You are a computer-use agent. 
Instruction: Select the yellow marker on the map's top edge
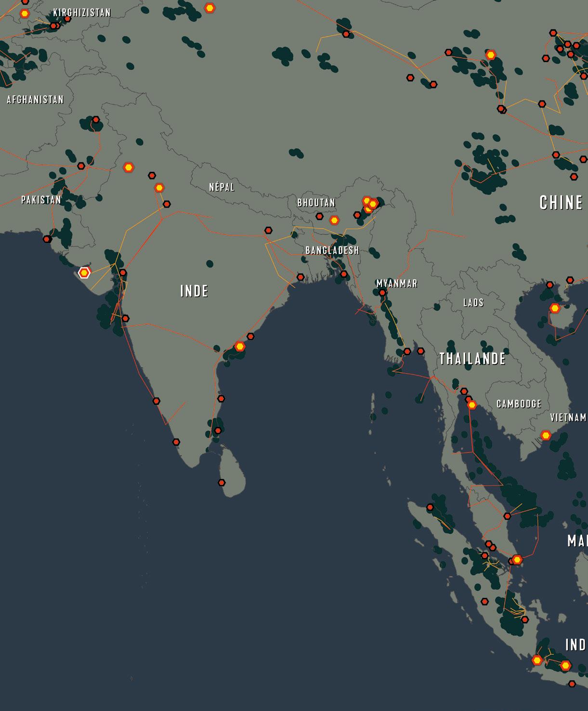pos(209,8)
